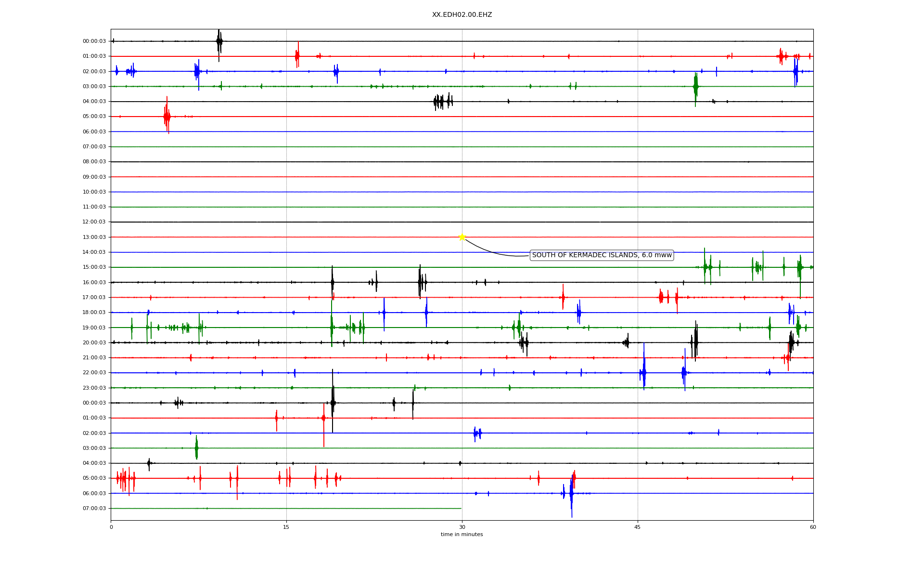
Task: Click the 20:00:03 time label
Action: [x=94, y=342]
